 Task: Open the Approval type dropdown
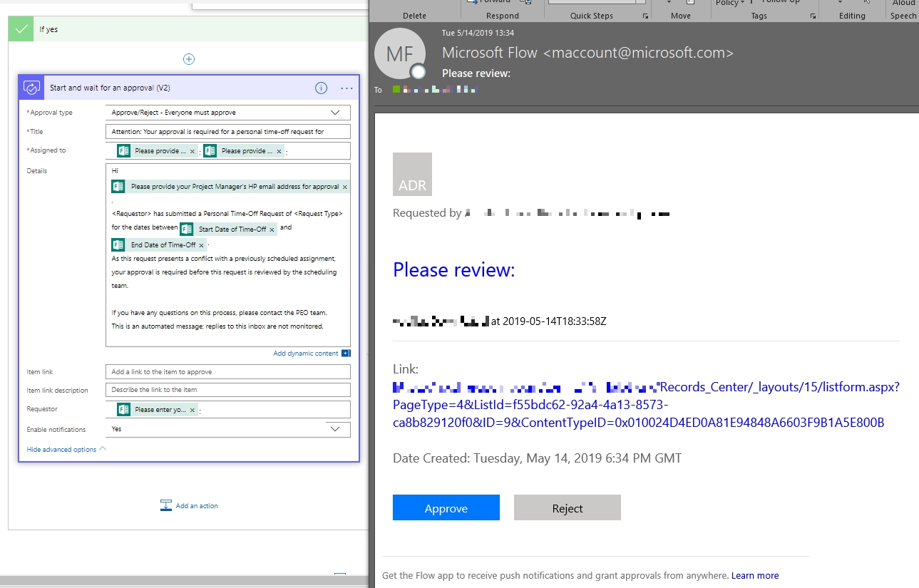pos(335,113)
